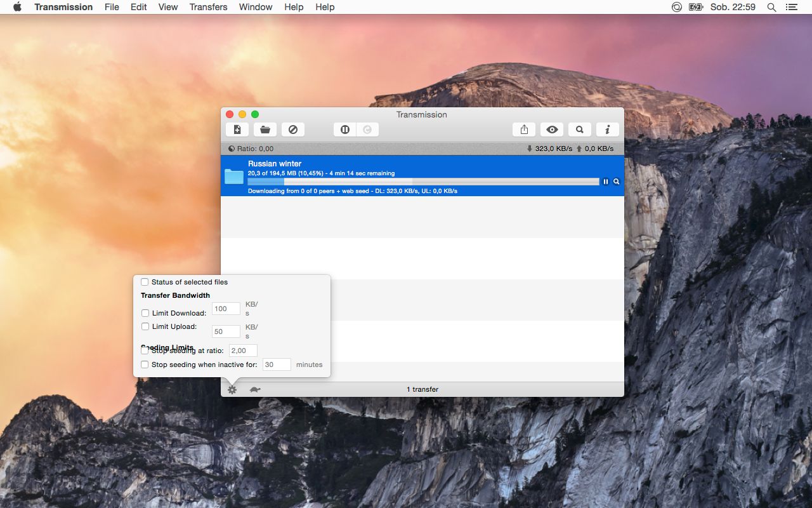Open the Window menu
This screenshot has height=508, width=812.
pos(256,7)
